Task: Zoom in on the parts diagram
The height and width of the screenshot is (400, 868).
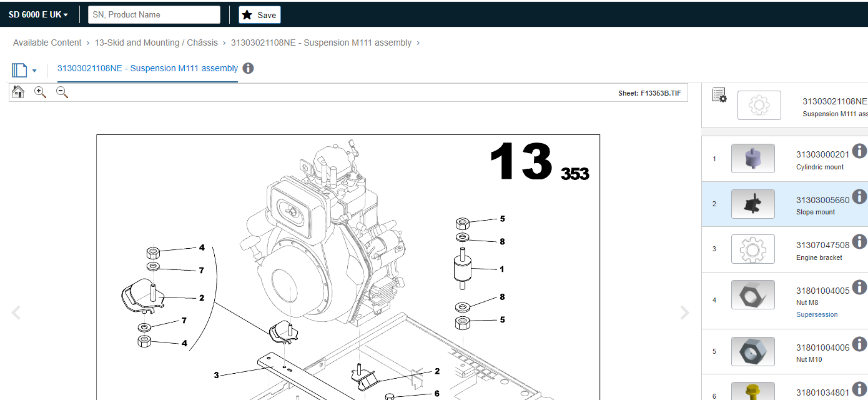Action: pos(40,92)
